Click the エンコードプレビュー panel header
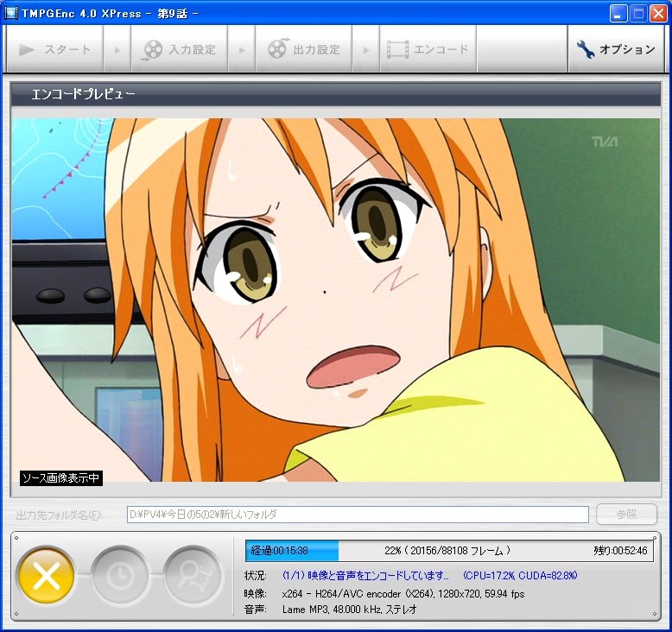 [x=336, y=94]
